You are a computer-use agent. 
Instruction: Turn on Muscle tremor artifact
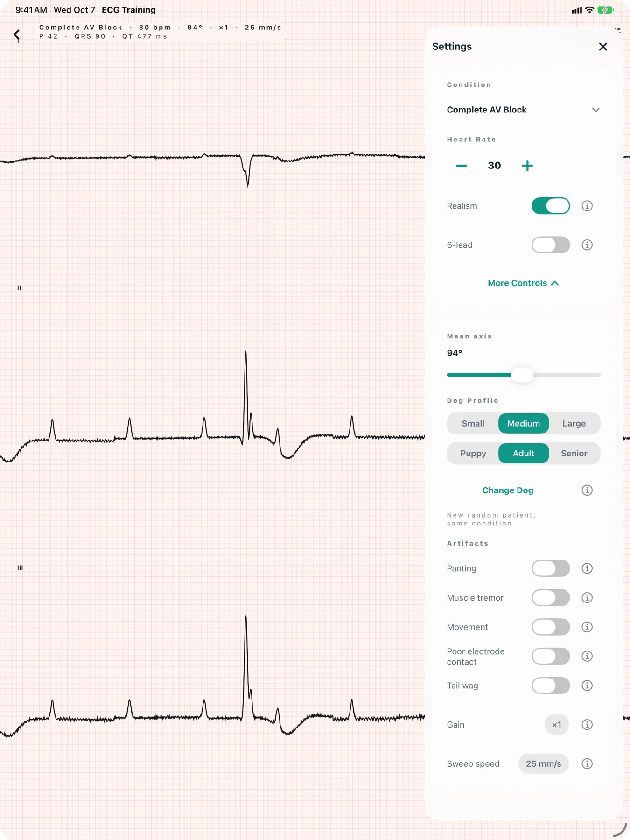pyautogui.click(x=551, y=598)
